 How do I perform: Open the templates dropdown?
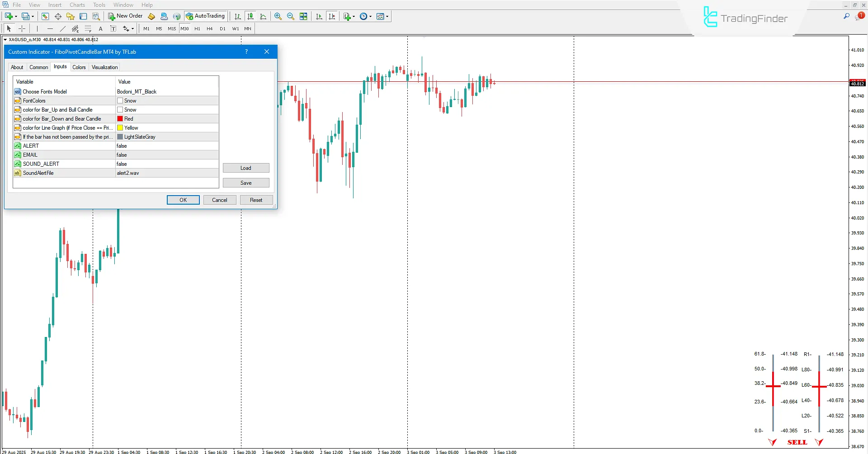pyautogui.click(x=387, y=16)
